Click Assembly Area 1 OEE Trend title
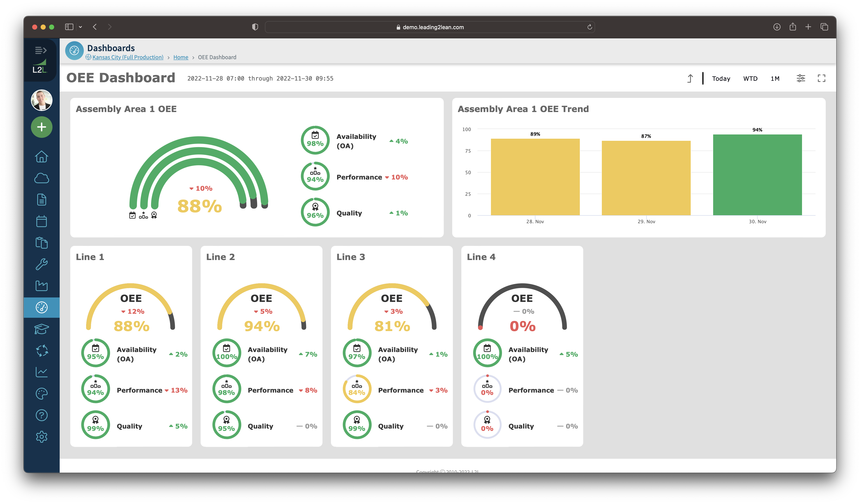860x504 pixels. (523, 109)
